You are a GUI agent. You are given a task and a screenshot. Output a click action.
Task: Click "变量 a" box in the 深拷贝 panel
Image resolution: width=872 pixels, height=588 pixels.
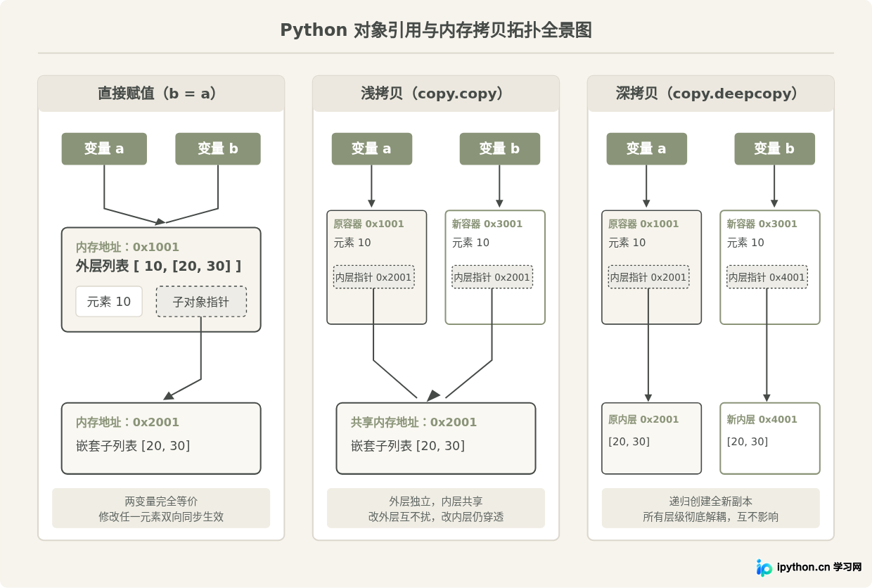[x=647, y=149]
